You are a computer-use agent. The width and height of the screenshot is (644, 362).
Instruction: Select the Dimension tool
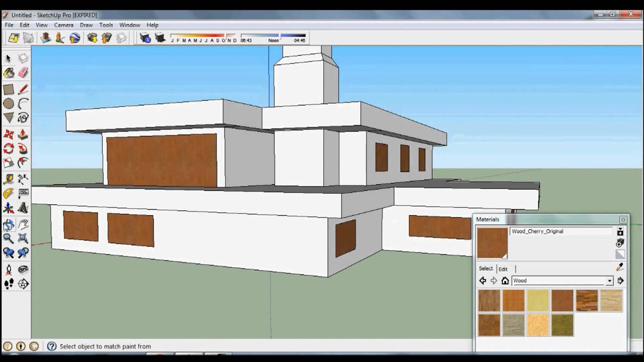click(x=23, y=179)
